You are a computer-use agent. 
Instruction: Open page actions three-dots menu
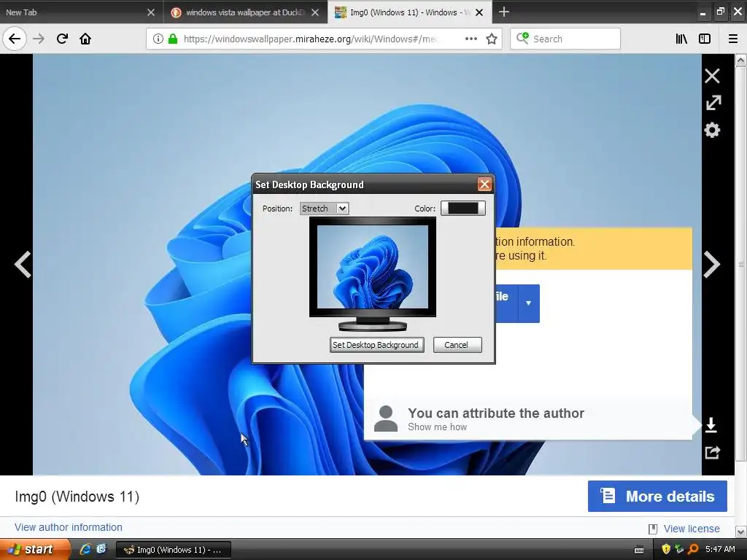pyautogui.click(x=471, y=39)
